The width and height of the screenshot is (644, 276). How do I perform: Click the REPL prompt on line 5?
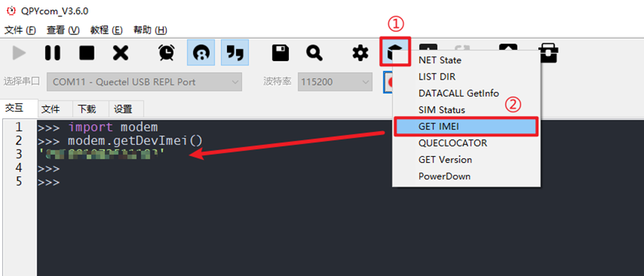(x=48, y=182)
